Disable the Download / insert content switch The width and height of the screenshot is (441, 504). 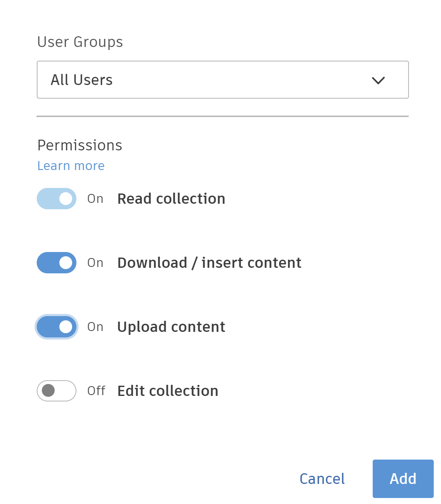(x=56, y=263)
